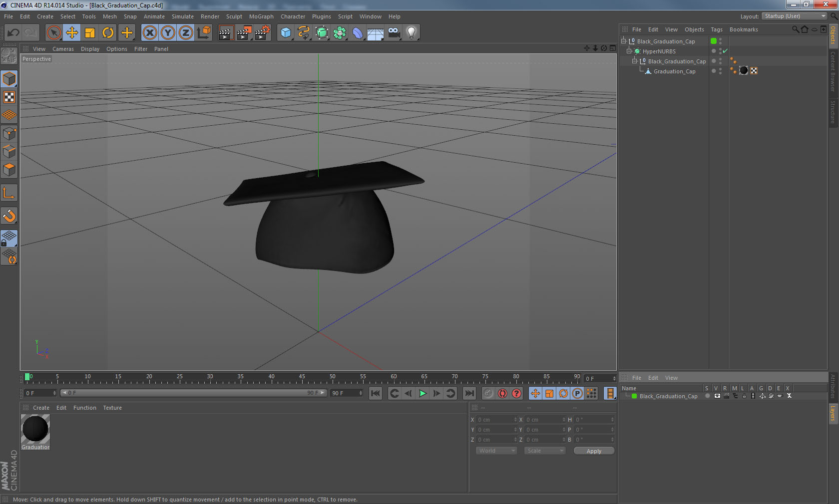Toggle coordinate system icon

pos(204,33)
